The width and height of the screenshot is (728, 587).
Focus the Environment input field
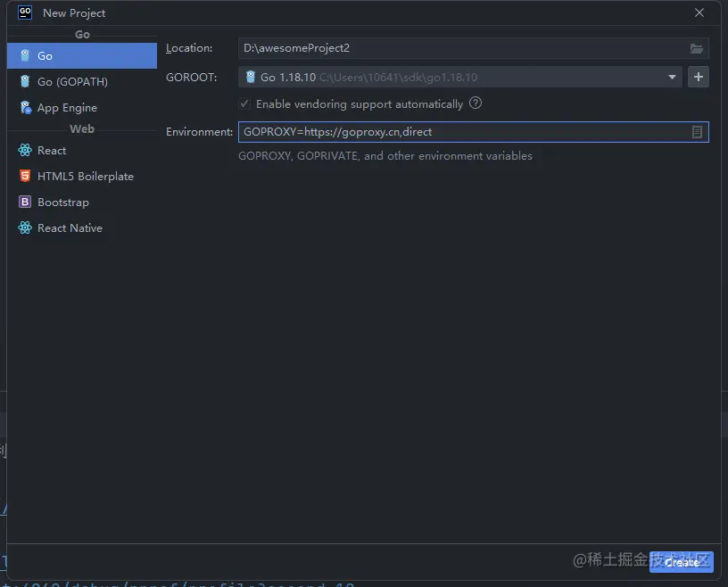coord(473,132)
